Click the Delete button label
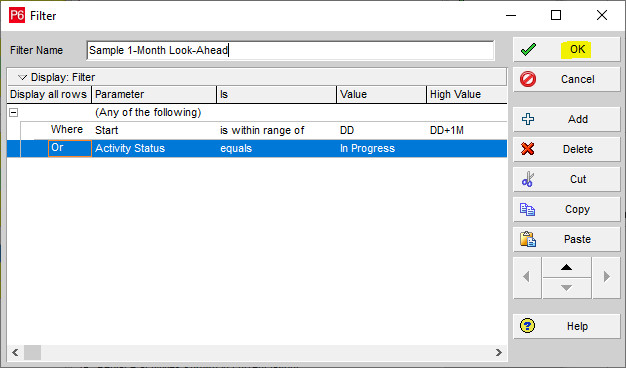This screenshot has height=368, width=626. (x=578, y=149)
